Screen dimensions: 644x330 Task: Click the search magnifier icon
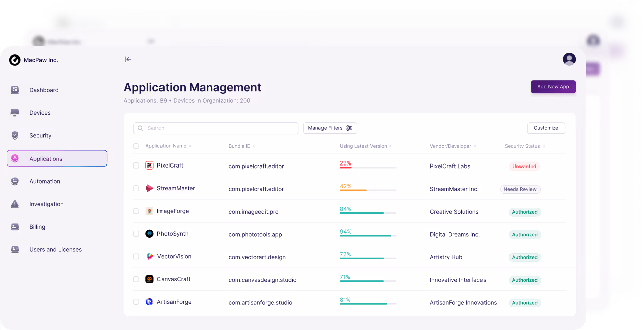click(141, 128)
